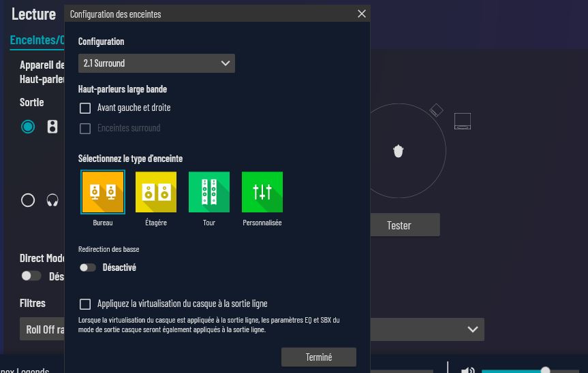Click the Sortie heading
This screenshot has height=373, width=588.
pyautogui.click(x=31, y=102)
